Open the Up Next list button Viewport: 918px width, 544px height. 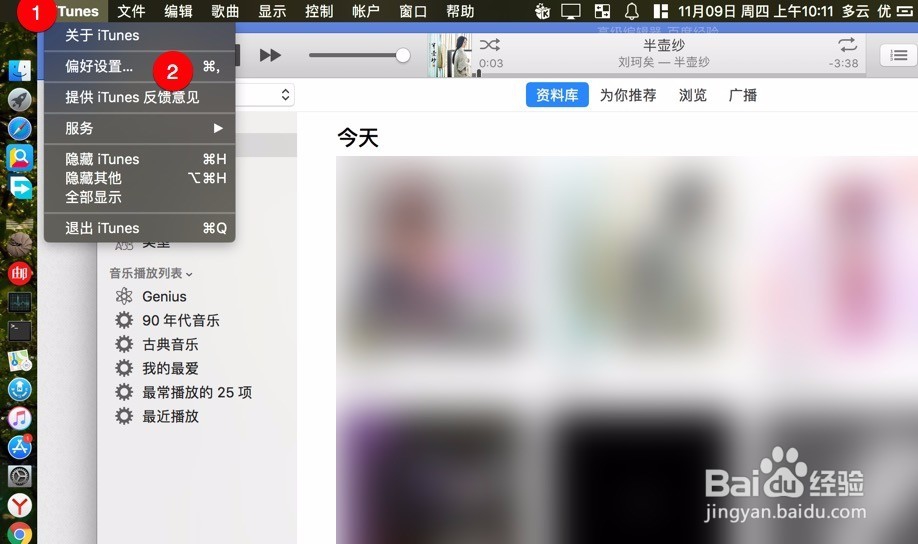click(x=898, y=56)
